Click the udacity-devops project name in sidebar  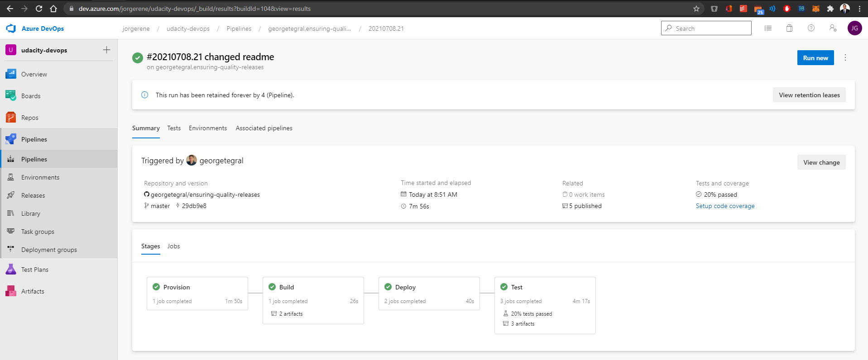click(x=44, y=50)
